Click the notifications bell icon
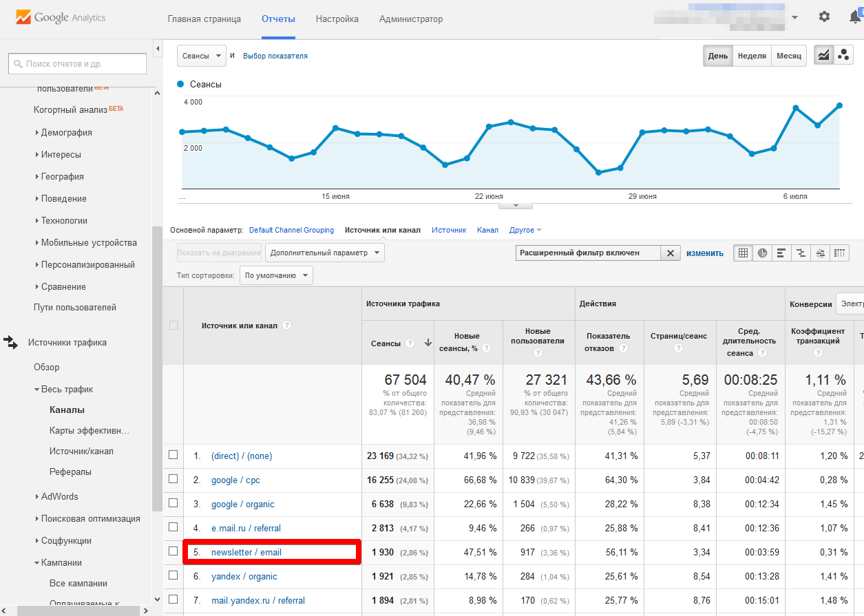This screenshot has height=616, width=864. point(853,17)
